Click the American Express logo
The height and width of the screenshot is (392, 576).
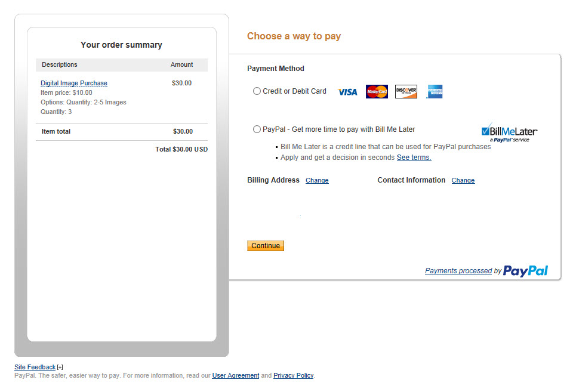coord(435,91)
